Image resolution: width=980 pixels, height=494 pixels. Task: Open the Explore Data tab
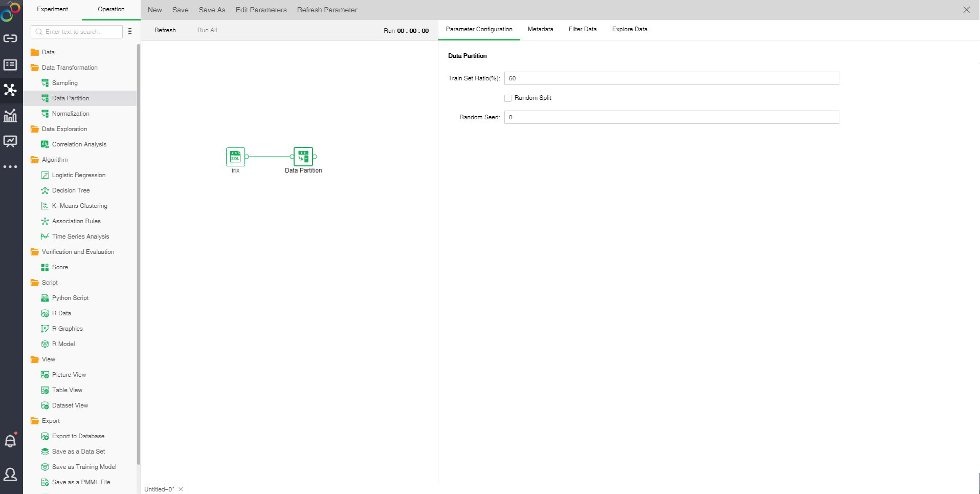[630, 29]
